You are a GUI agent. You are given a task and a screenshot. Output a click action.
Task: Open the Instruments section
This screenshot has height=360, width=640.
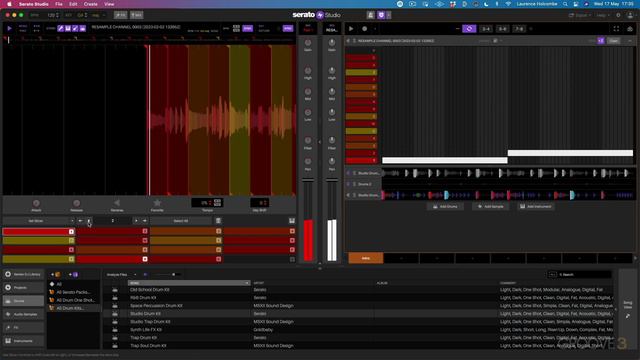(23, 341)
